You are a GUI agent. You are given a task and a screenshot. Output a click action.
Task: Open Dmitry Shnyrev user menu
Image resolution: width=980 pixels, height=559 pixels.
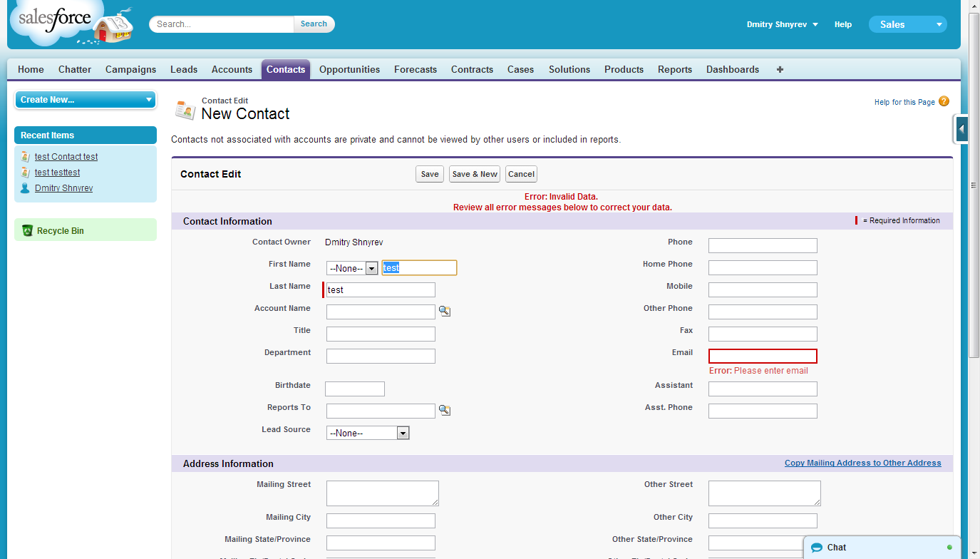coord(782,24)
